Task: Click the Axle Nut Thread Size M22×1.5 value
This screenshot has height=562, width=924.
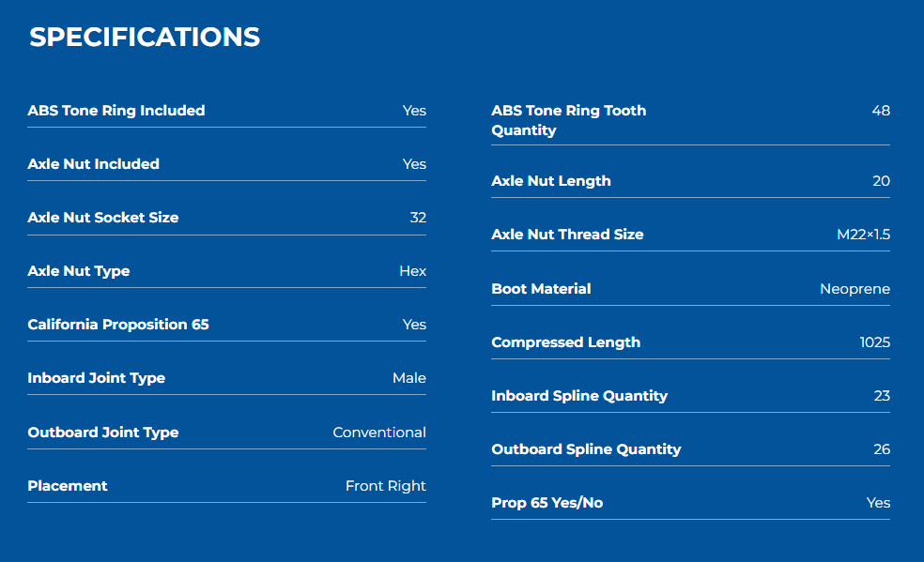Action: 863,235
